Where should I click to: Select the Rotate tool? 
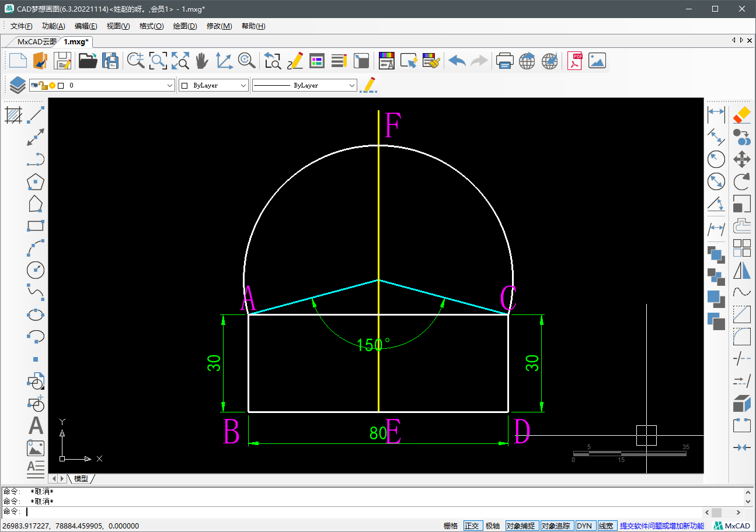tap(741, 181)
